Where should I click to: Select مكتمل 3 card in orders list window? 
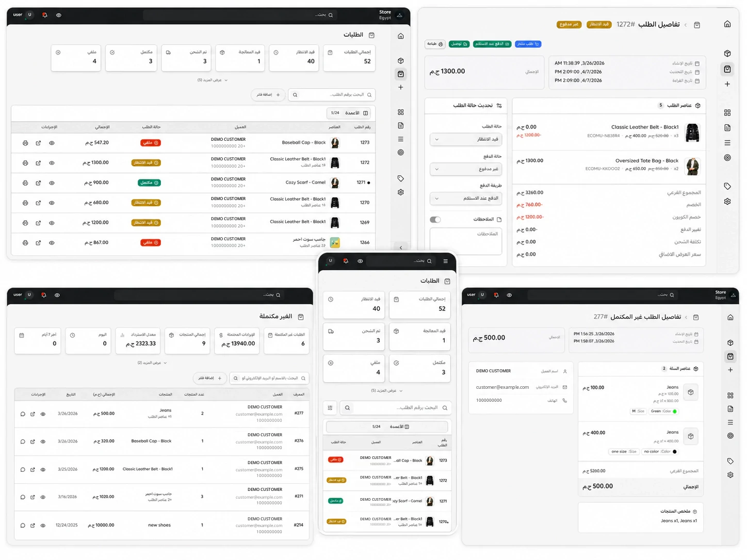click(132, 57)
